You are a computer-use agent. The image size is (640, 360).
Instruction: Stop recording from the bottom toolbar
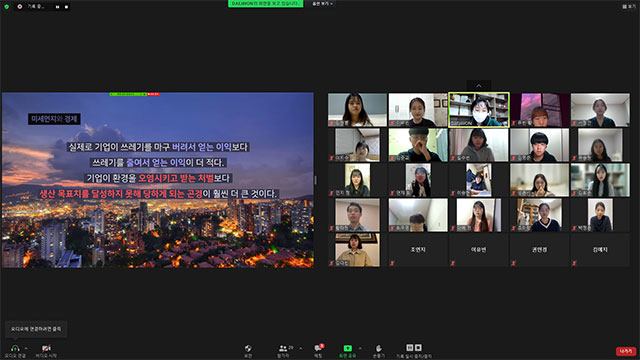(x=418, y=348)
